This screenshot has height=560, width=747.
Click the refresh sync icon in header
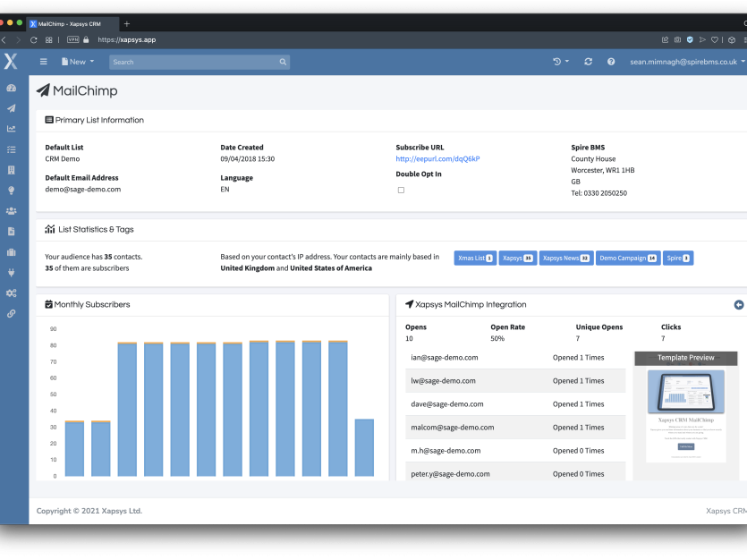pyautogui.click(x=589, y=62)
